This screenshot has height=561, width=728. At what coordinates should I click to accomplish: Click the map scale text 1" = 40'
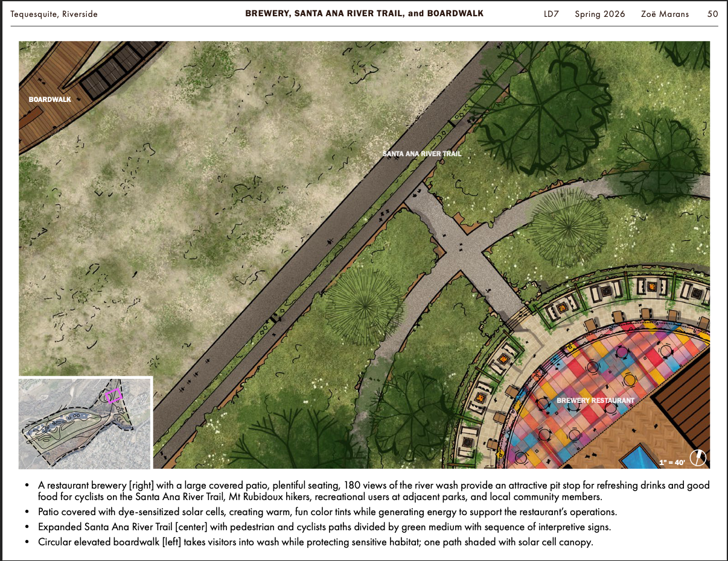pos(672,463)
